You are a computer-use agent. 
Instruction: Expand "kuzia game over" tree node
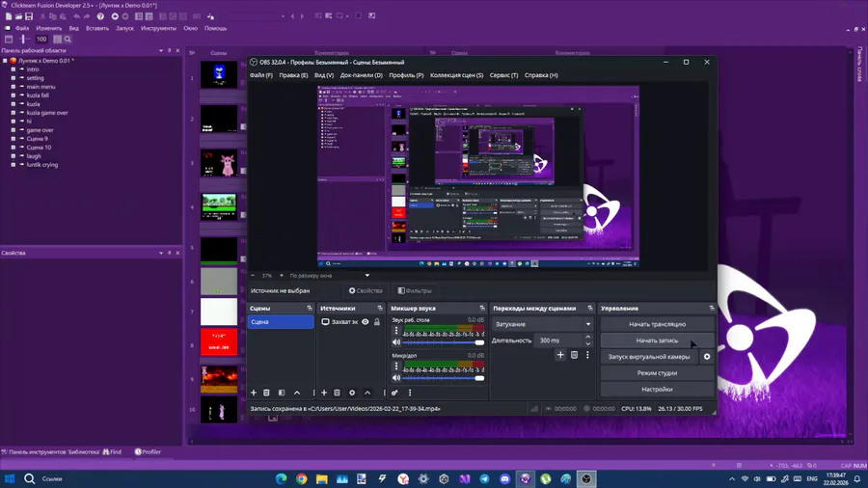(14, 113)
